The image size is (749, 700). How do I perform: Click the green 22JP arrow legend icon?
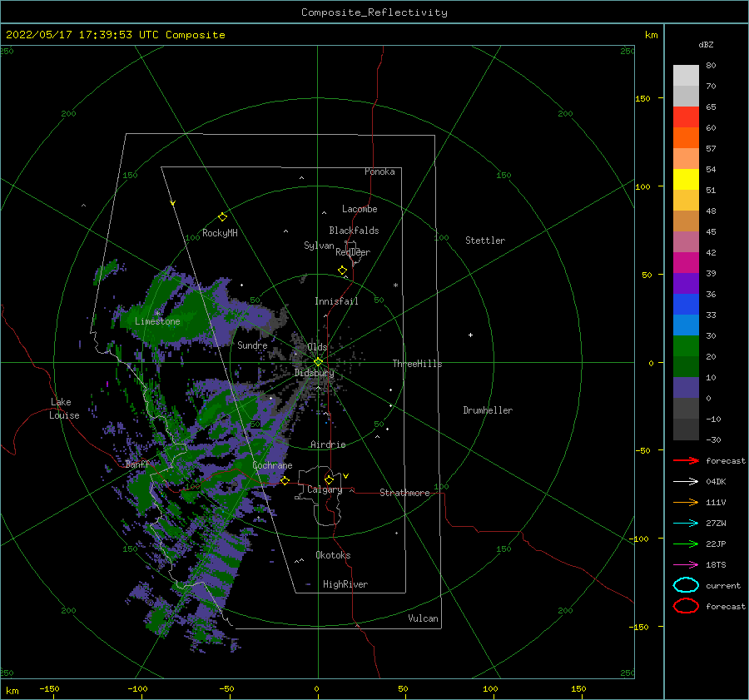click(686, 544)
